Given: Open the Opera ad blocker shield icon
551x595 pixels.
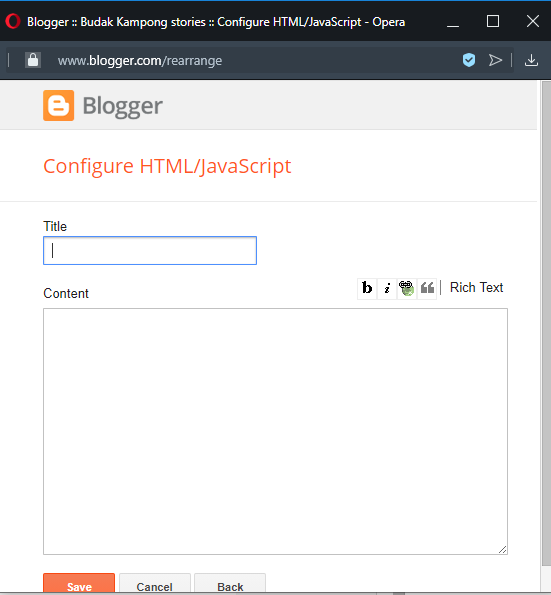Looking at the screenshot, I should [469, 60].
